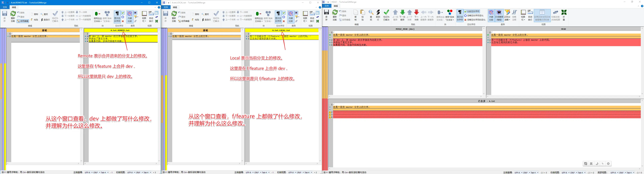Select compare whitespace (比较空白字符) option in HEAD window
Screen dimensions: 644x174
[x=472, y=12]
